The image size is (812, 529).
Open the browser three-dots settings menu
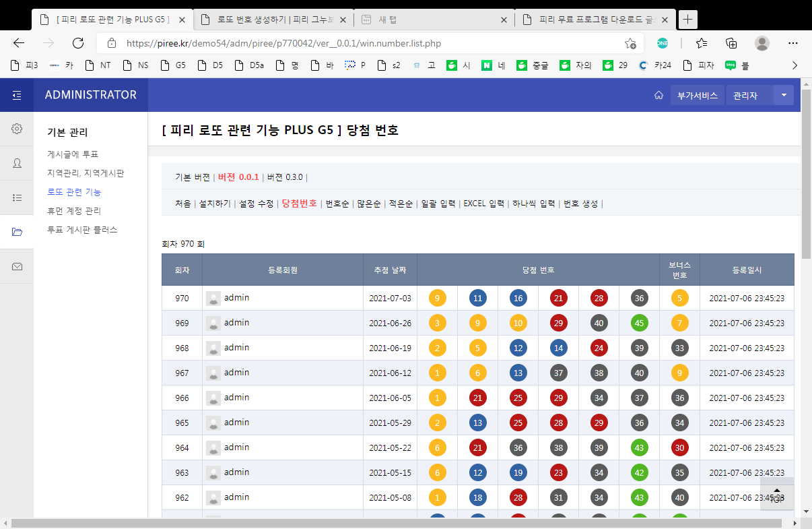click(793, 43)
